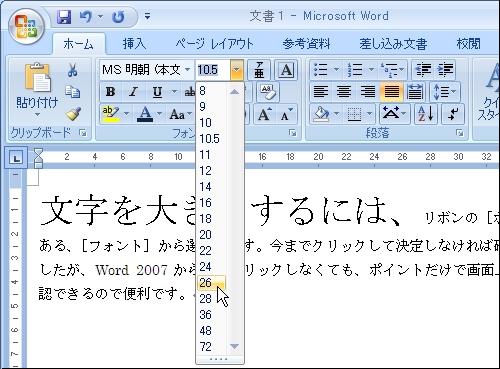Copy selection with copy icon

tap(72, 92)
